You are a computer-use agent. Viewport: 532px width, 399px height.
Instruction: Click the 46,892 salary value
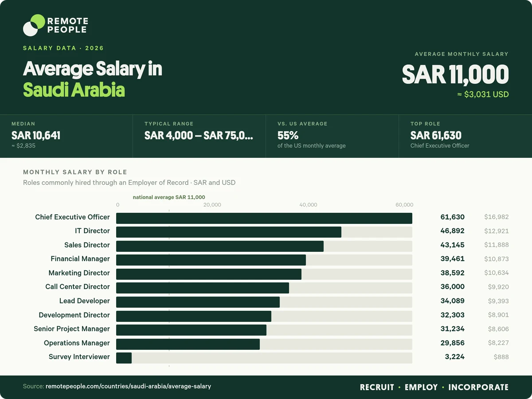(x=453, y=231)
